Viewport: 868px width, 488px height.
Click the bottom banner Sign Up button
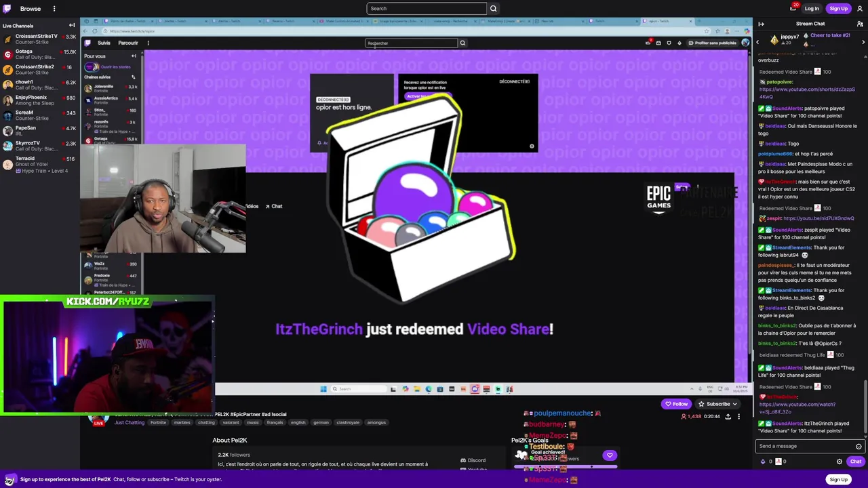point(838,479)
